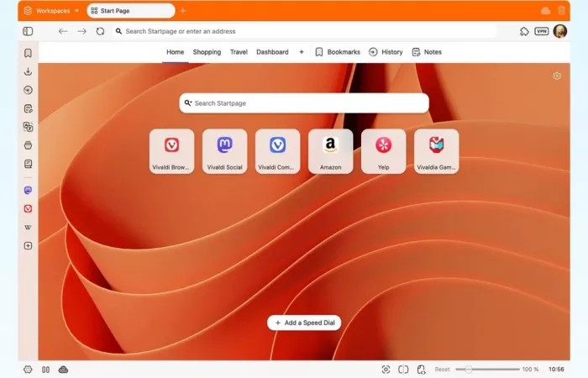
Task: Open Mastodon web panel in sidebar
Action: tap(28, 191)
